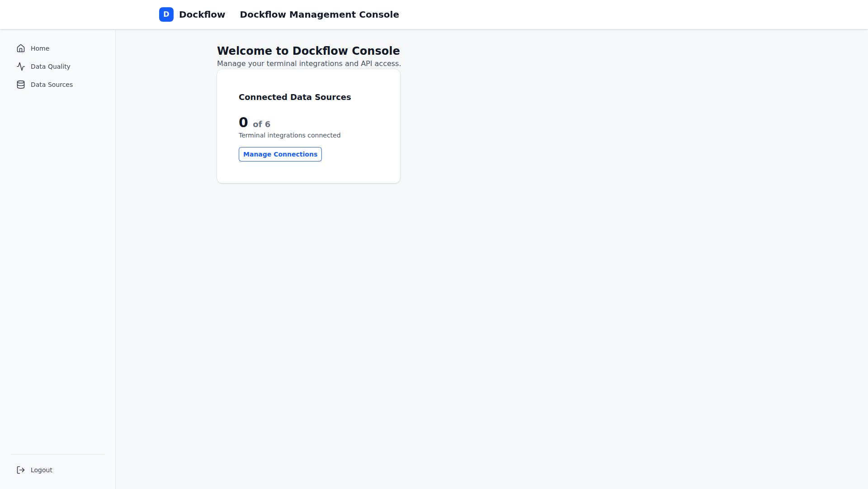Click the Data Quality waveform icon
Screen dimensions: 868x489
21,66
